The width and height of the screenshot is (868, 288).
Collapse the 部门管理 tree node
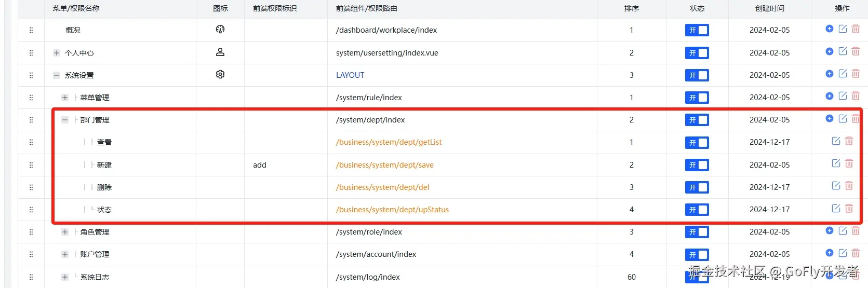click(65, 120)
